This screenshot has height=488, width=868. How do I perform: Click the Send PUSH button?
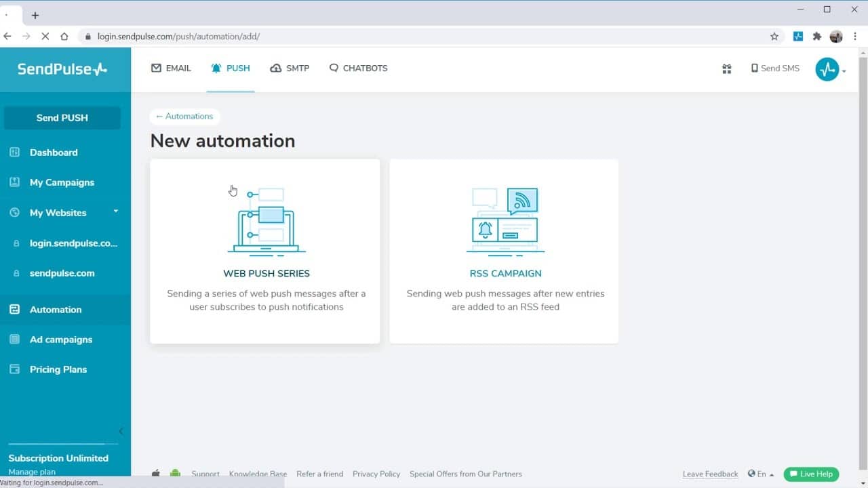pyautogui.click(x=62, y=118)
